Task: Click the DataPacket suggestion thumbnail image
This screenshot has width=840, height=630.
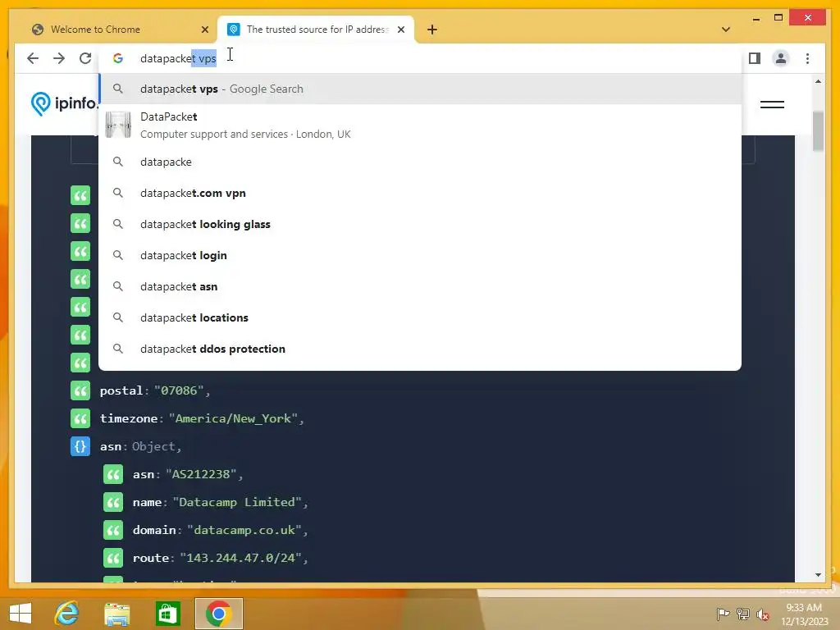Action: [118, 125]
